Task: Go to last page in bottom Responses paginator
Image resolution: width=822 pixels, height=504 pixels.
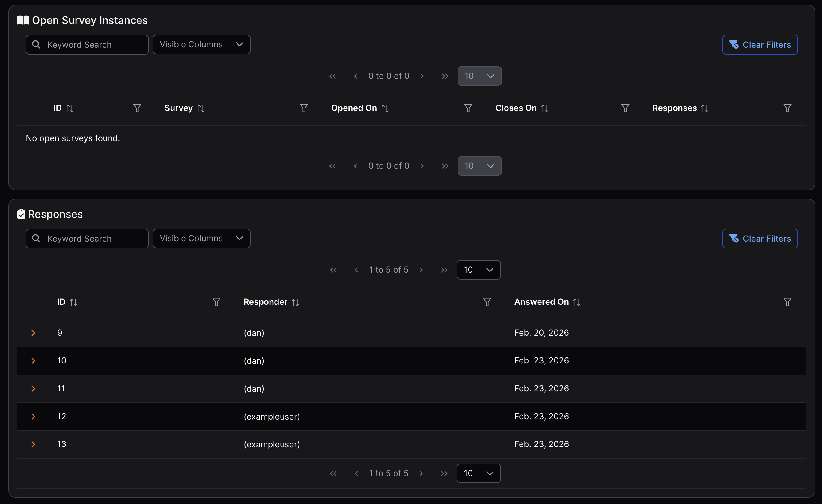Action: [x=444, y=473]
